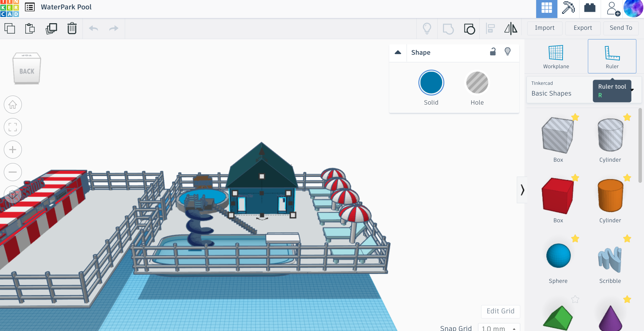644x331 pixels.
Task: Delete the selected shape with trash icon
Action: click(x=72, y=28)
